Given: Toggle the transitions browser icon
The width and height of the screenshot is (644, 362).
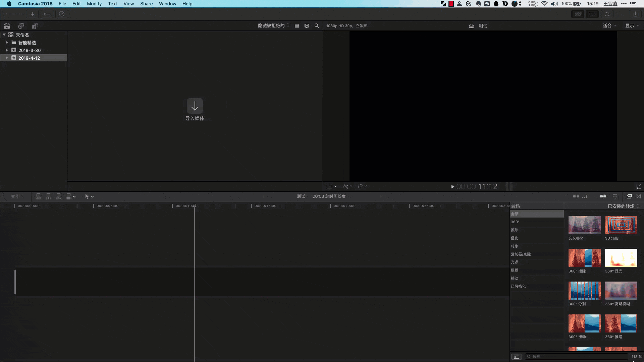Looking at the screenshot, I should point(639,196).
